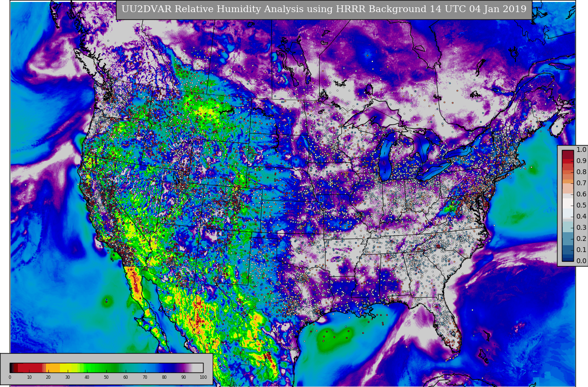Click the 0.0 label on the right legend
The width and height of the screenshot is (588, 387).
pyautogui.click(x=581, y=261)
